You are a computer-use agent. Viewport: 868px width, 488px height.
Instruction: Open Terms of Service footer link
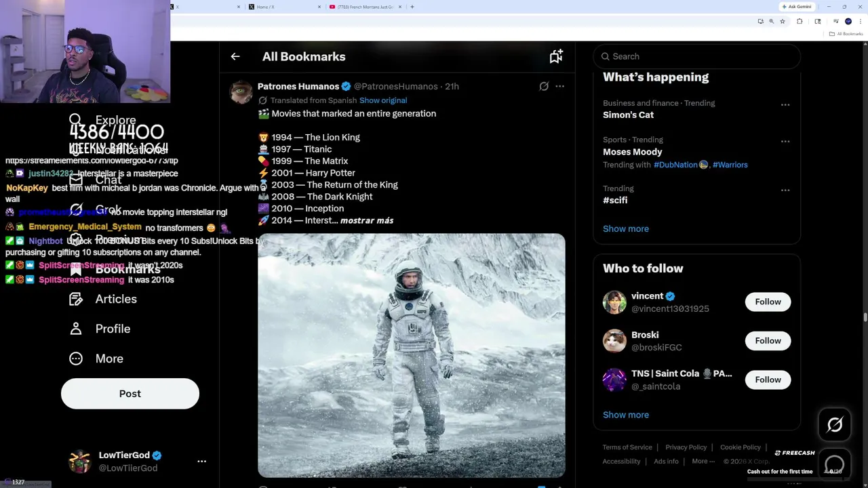(627, 447)
